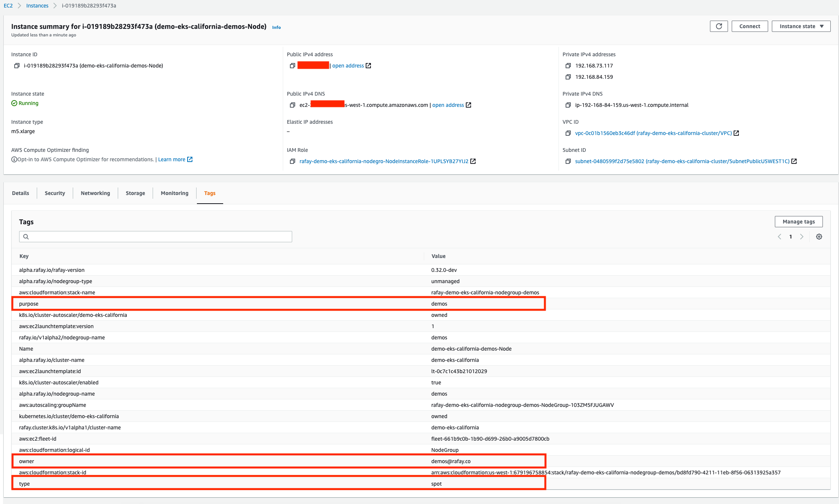The image size is (839, 504).
Task: Click aws:autoscaling:groupName tag key
Action: 53,405
